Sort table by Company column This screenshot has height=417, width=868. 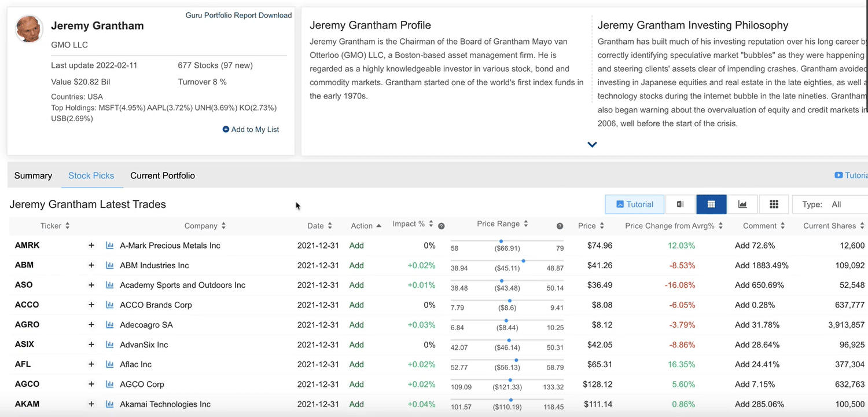(205, 226)
